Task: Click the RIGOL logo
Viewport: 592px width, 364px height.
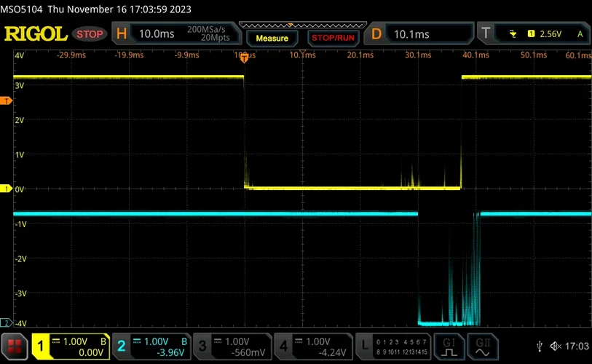Action: [x=36, y=34]
